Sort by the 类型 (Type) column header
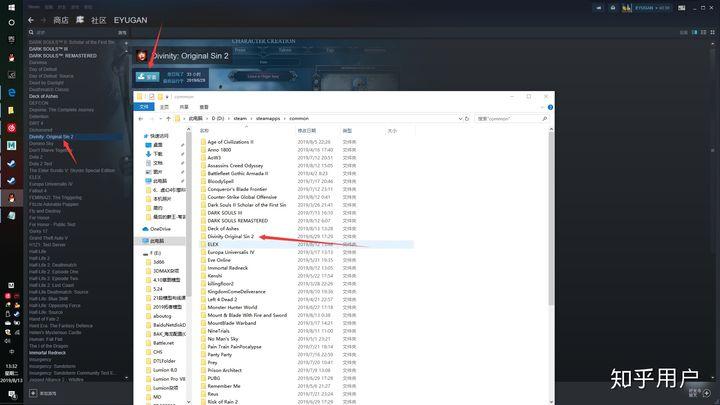The width and height of the screenshot is (720, 405). [x=347, y=131]
